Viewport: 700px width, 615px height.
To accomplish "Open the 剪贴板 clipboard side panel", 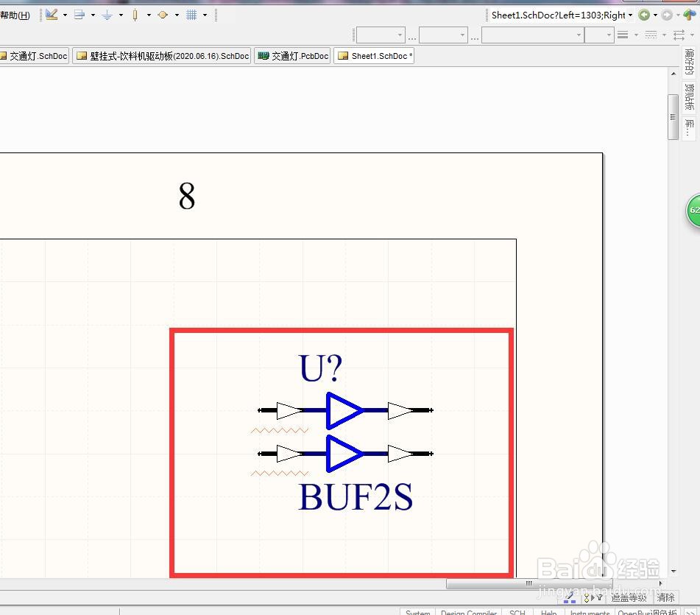I will [x=689, y=97].
